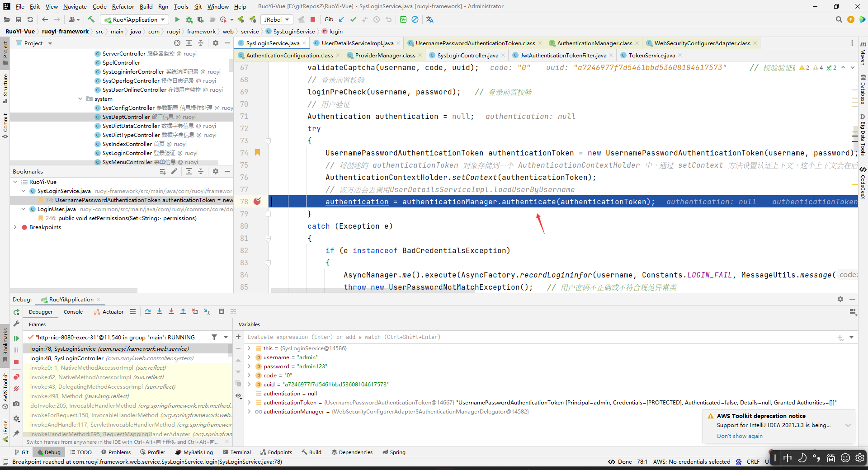
Task: Click SysLoginService breadcrumb in navigation bar
Action: click(x=290, y=31)
